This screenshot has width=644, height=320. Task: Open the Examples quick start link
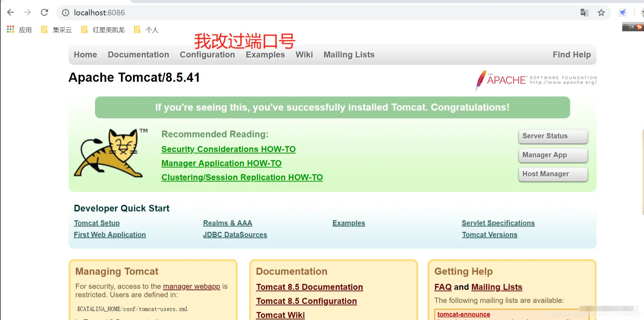pyautogui.click(x=349, y=223)
